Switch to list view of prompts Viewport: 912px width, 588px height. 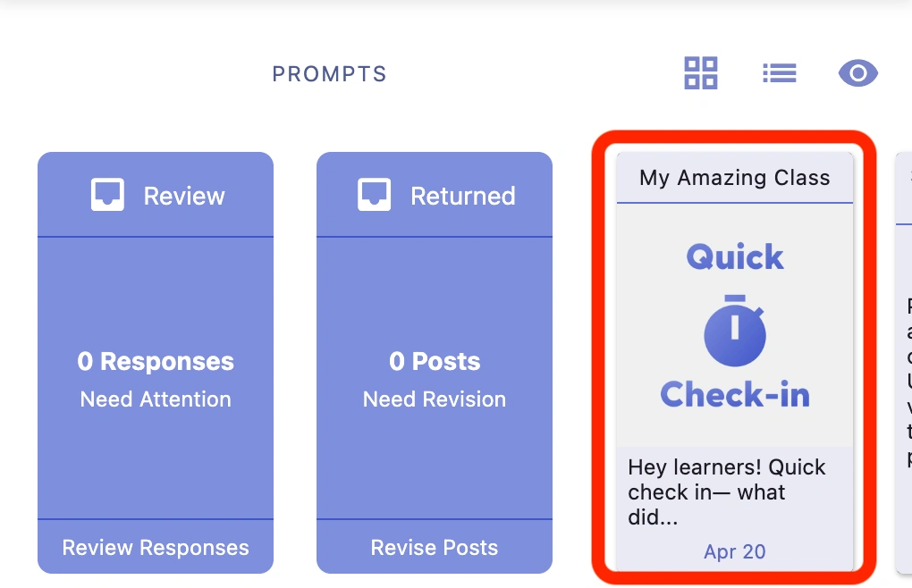(780, 72)
